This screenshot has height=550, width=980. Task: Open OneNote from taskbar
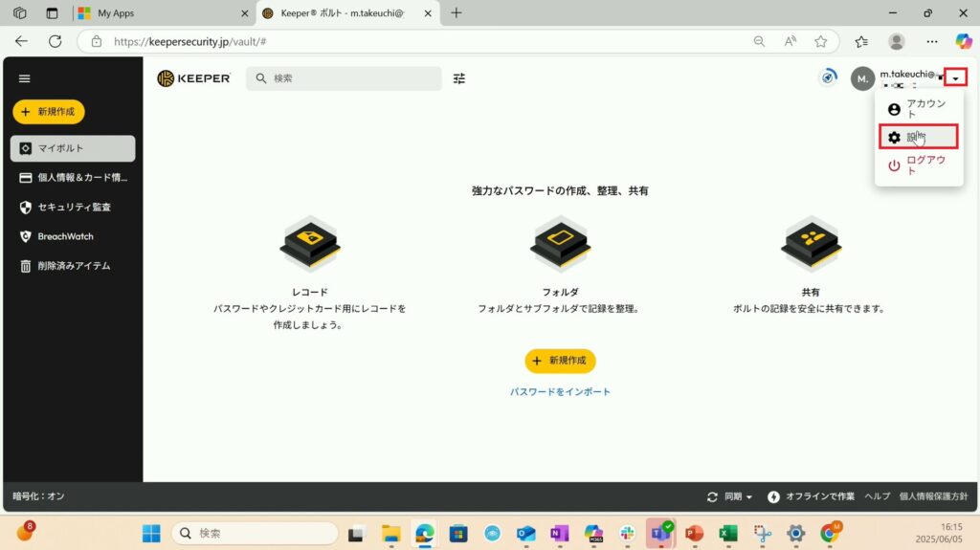pos(559,533)
